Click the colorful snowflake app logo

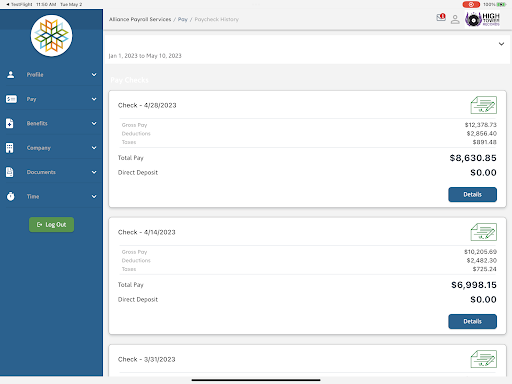click(x=51, y=35)
